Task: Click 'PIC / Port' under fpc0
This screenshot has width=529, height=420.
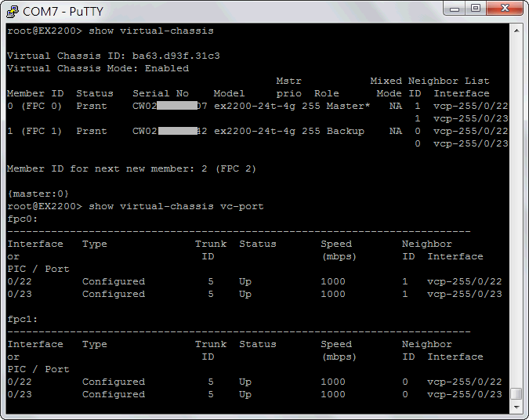Action: click(38, 269)
